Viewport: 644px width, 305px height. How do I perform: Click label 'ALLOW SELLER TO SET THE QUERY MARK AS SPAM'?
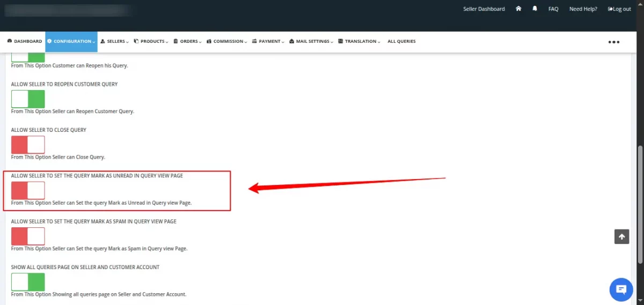coord(94,221)
